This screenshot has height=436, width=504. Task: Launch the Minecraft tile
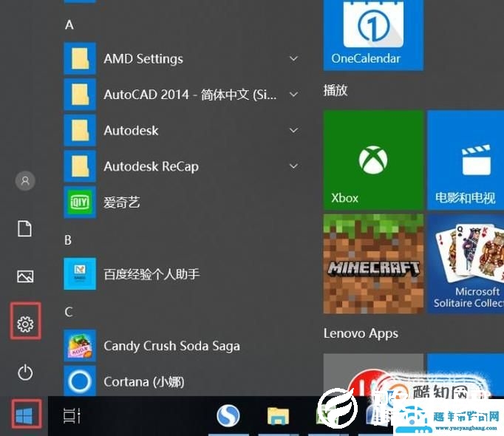point(373,264)
